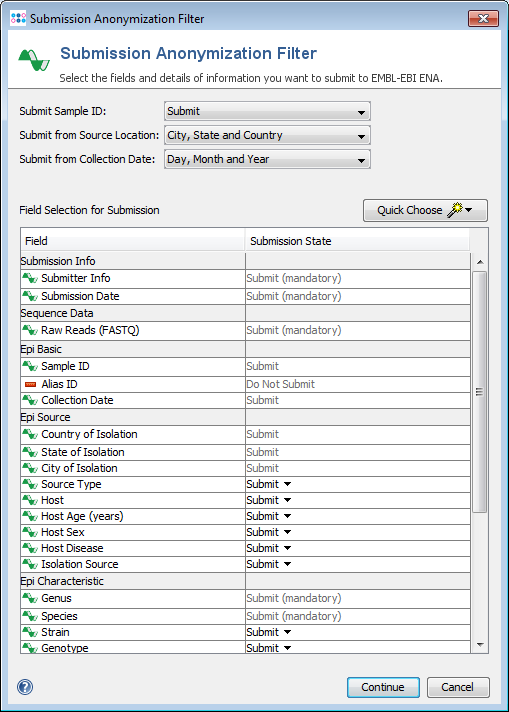Click the Submission State column header
Viewport: 509px width, 712px height.
(x=357, y=241)
